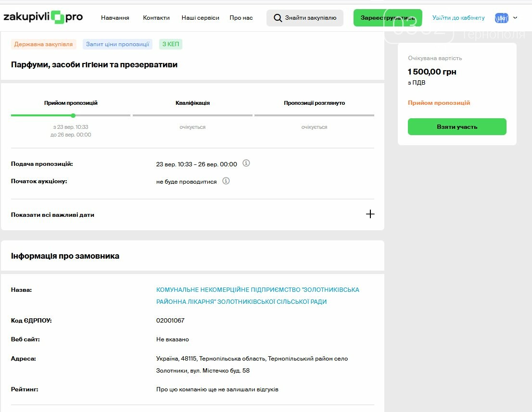Click the green progress marker dot
This screenshot has height=412, width=532.
[x=73, y=115]
